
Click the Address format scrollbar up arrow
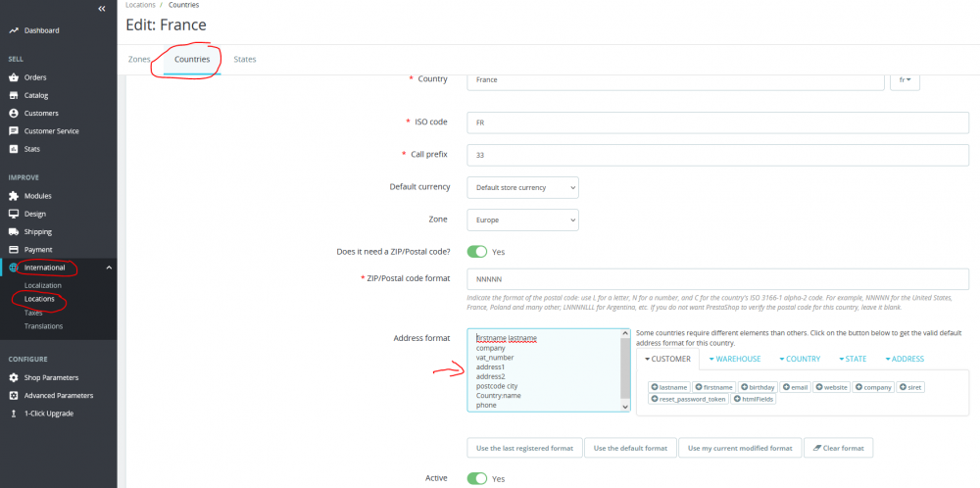[625, 334]
